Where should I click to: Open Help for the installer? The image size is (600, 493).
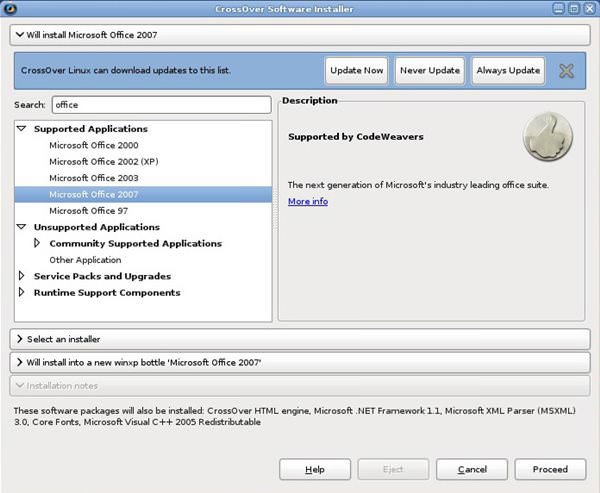click(x=315, y=469)
